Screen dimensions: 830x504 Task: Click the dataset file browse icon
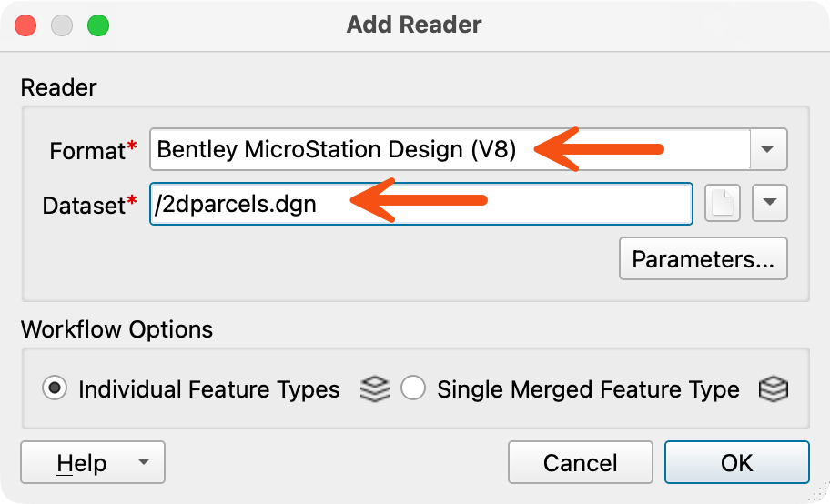point(722,203)
